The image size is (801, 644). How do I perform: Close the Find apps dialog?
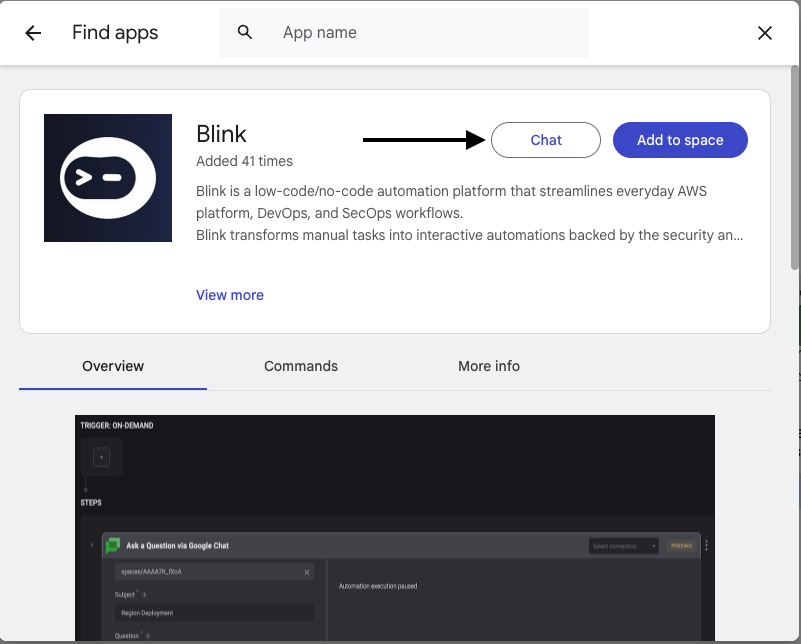click(x=764, y=33)
